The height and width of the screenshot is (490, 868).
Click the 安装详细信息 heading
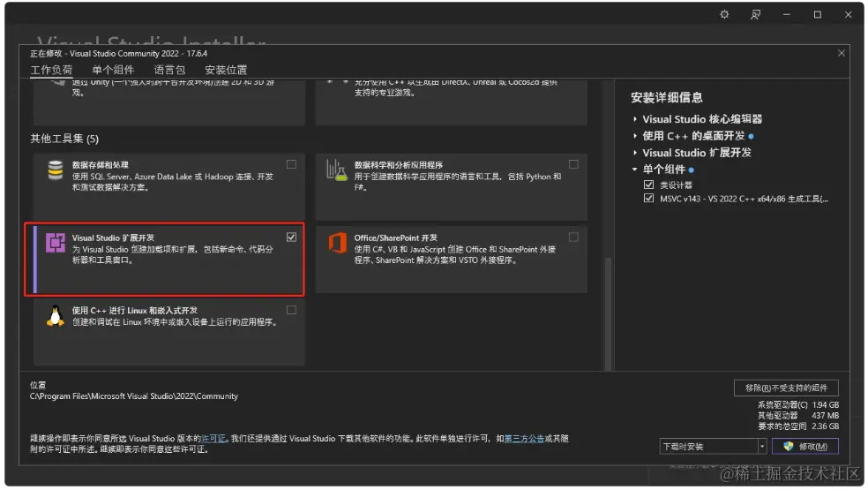[x=667, y=97]
